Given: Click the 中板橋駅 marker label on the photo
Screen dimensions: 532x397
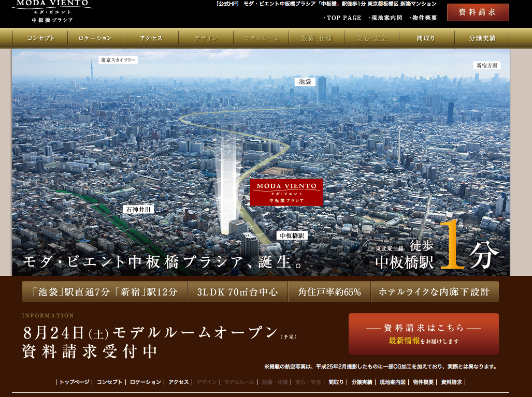Looking at the screenshot, I should (292, 235).
